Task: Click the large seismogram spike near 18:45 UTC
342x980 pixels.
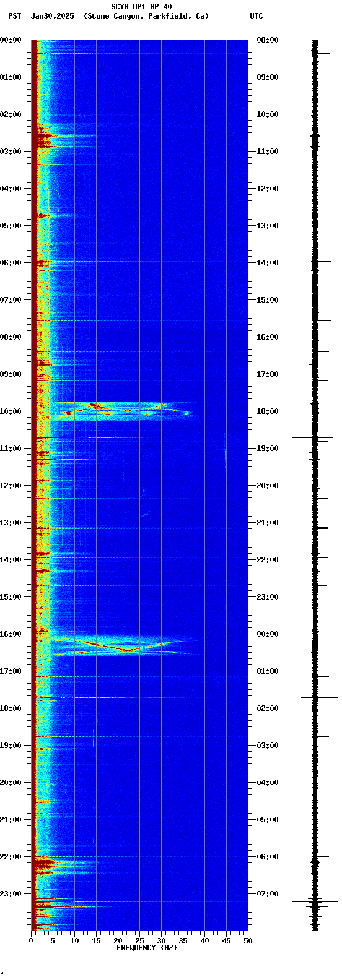Action: click(313, 437)
